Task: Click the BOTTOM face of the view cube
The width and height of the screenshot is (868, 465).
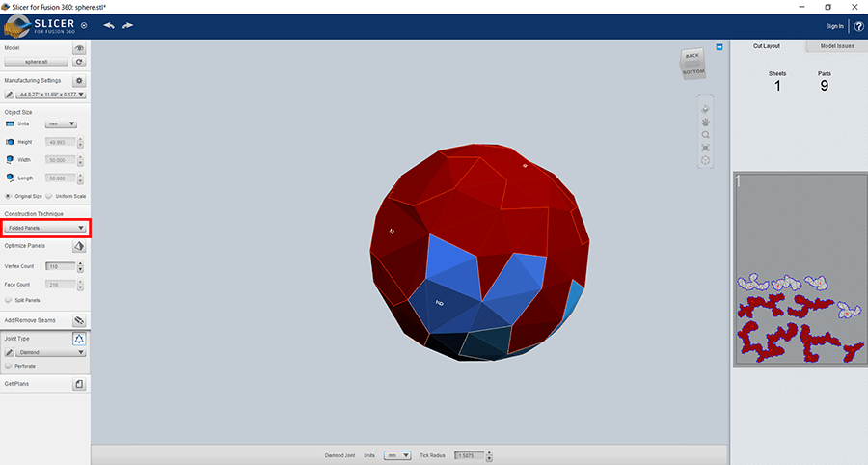Action: click(693, 72)
